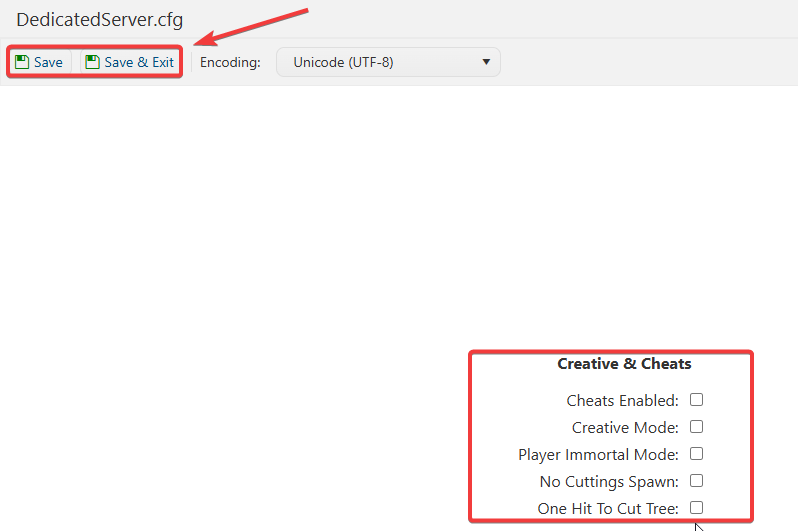Screen dimensions: 798x531
Task: Click the Creative & Cheats heading
Action: click(x=624, y=364)
